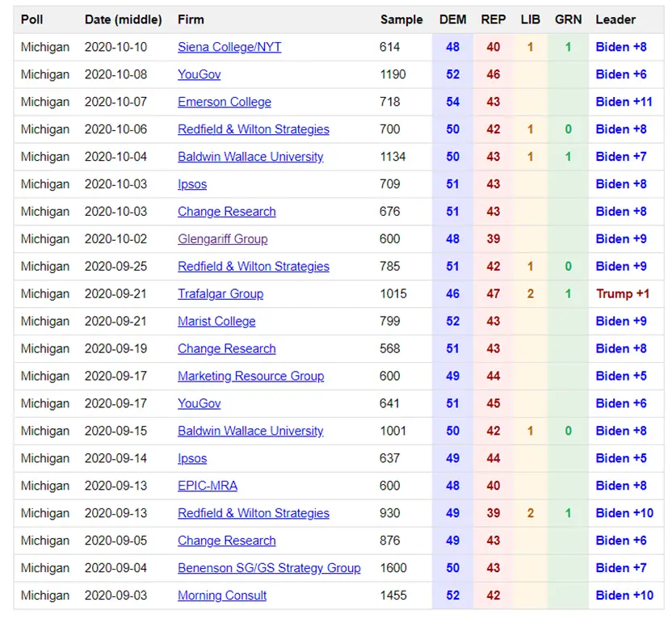Click the 'GRN' column header
672x619 pixels.
coord(569,19)
